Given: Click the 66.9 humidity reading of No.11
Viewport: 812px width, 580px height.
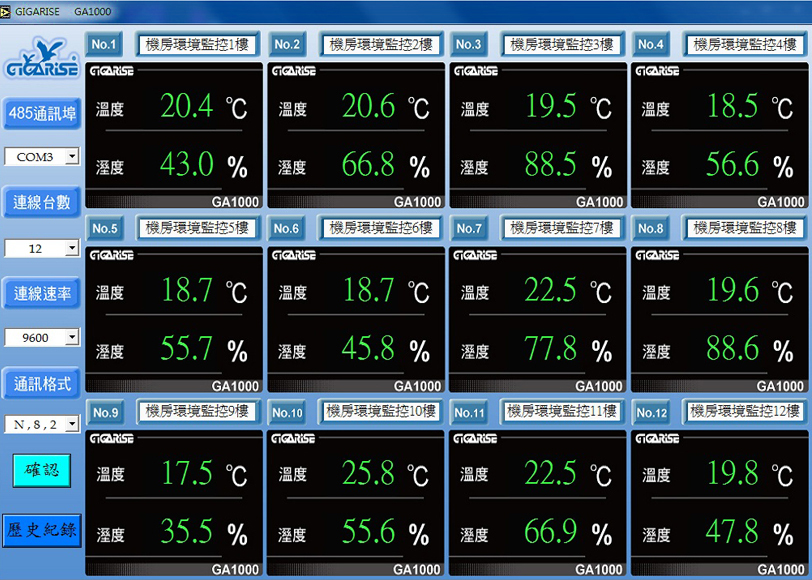Looking at the screenshot, I should pos(550,531).
